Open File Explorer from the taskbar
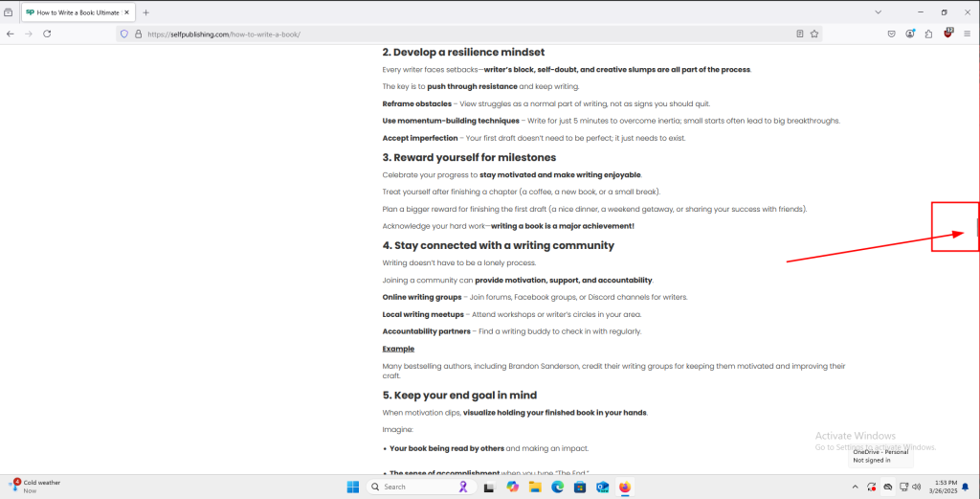The height and width of the screenshot is (499, 980). [535, 487]
